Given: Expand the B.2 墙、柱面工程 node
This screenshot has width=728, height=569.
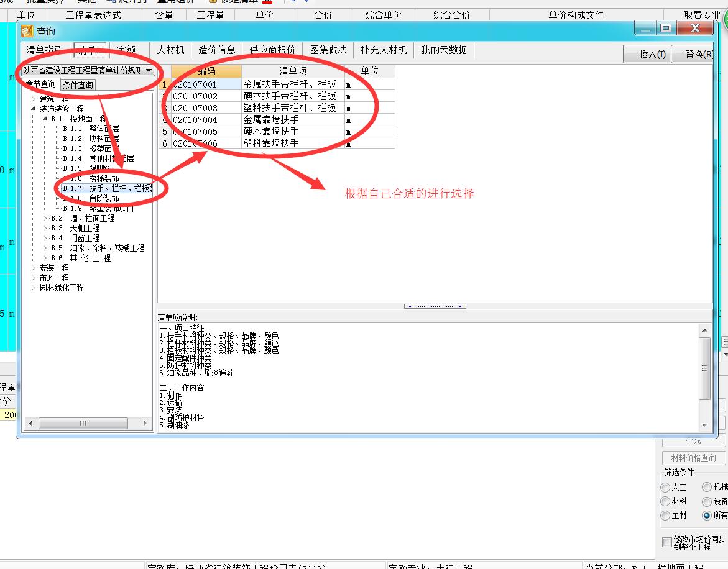Looking at the screenshot, I should [x=45, y=218].
